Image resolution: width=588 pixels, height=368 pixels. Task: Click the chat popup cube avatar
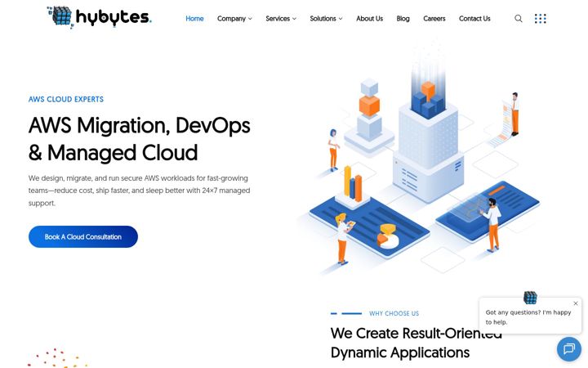(x=530, y=298)
